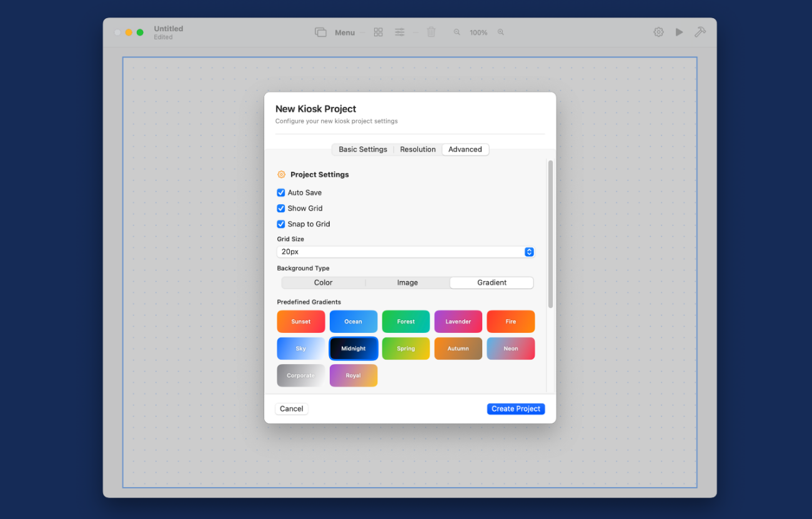Screen dimensions: 812x519
Task: Choose the Ocean gradient
Action: point(354,322)
